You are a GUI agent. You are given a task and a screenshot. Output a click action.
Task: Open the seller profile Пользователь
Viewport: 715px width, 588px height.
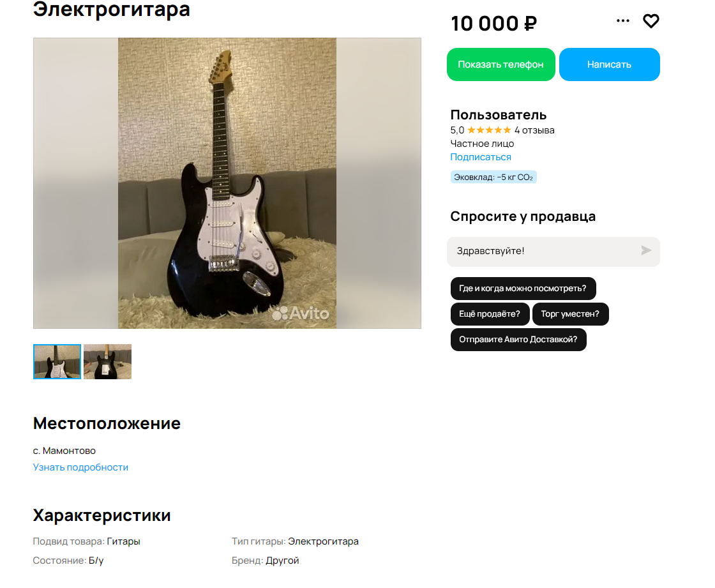point(499,115)
